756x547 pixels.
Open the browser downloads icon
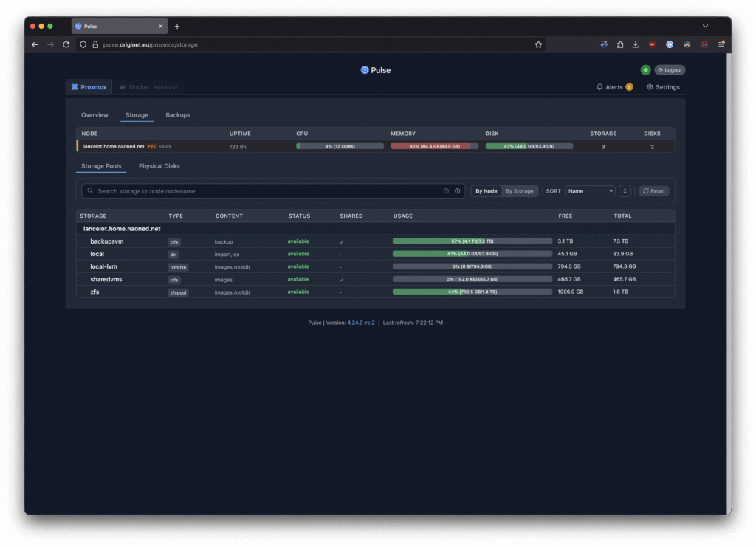click(636, 44)
